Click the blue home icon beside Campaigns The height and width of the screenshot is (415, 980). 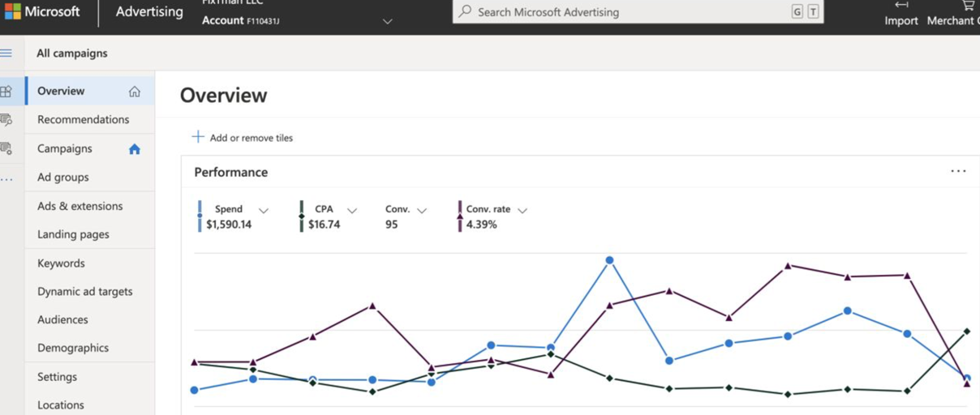click(135, 149)
